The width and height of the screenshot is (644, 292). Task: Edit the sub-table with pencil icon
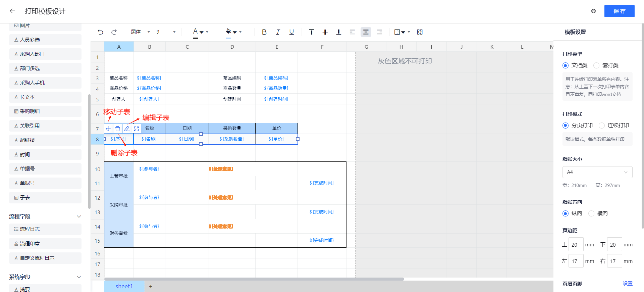pos(127,129)
